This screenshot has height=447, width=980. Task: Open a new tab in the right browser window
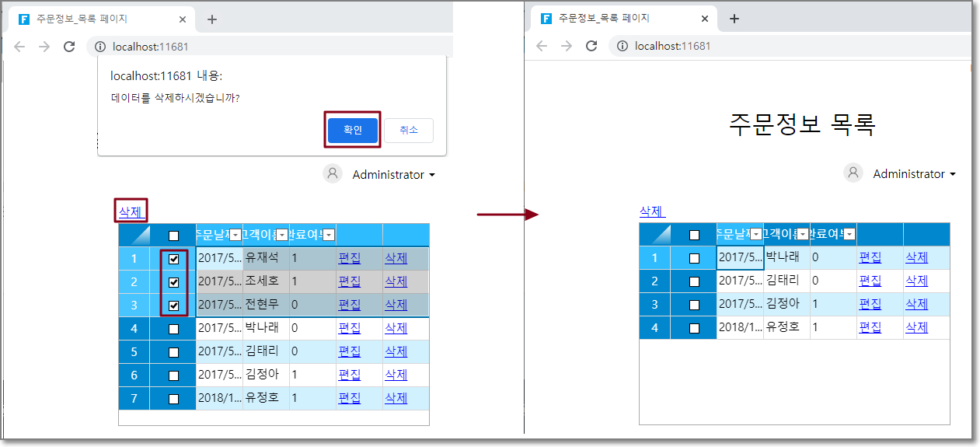click(734, 19)
